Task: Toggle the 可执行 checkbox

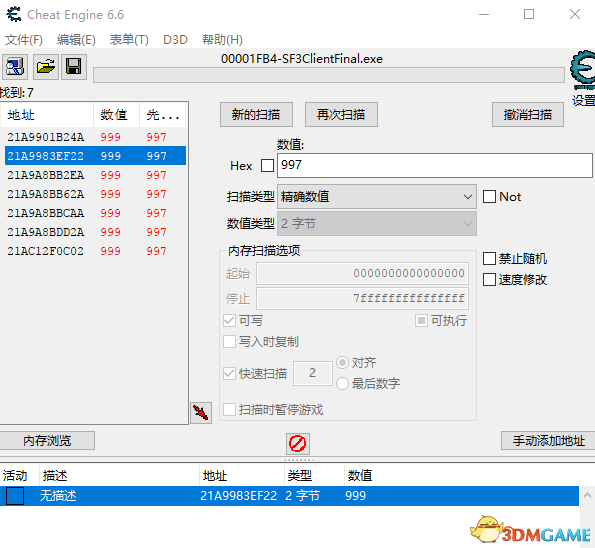Action: point(421,321)
